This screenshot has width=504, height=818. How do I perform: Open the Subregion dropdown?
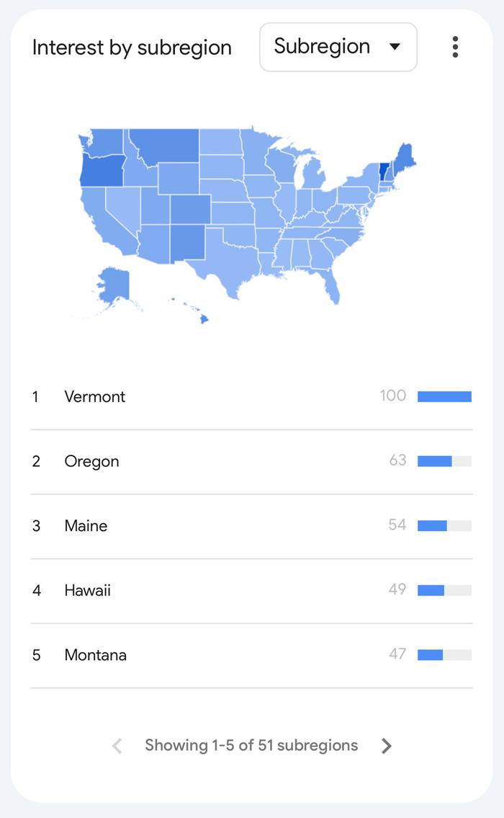338,47
